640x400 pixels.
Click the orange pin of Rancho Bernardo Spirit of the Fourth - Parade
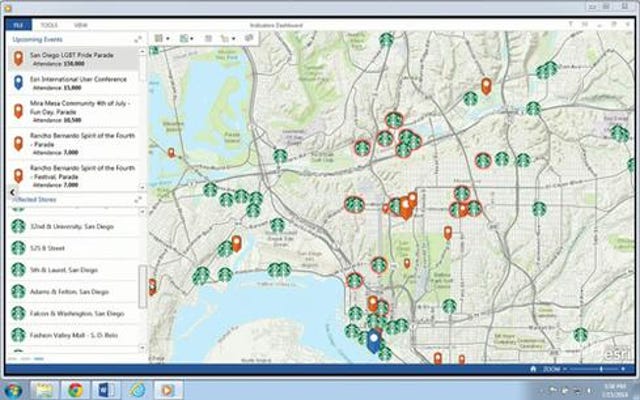(x=18, y=143)
